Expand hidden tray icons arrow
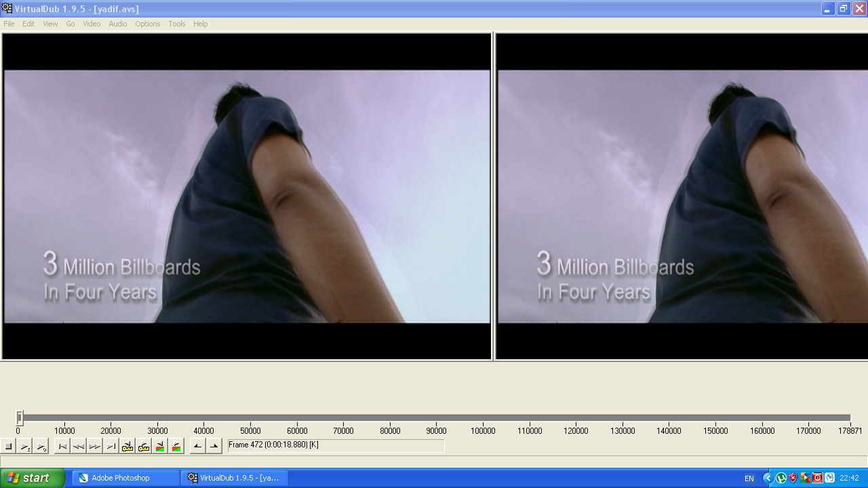 pos(768,478)
